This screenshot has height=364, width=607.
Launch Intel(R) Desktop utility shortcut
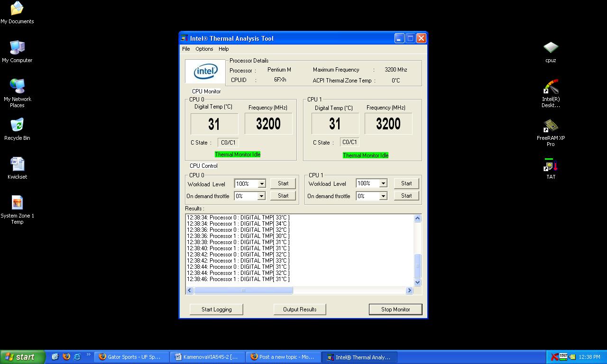coord(551,93)
